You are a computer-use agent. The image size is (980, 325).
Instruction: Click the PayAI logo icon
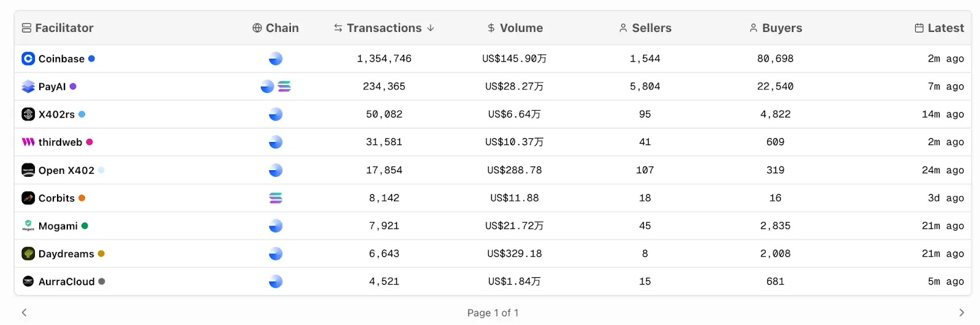coord(28,87)
